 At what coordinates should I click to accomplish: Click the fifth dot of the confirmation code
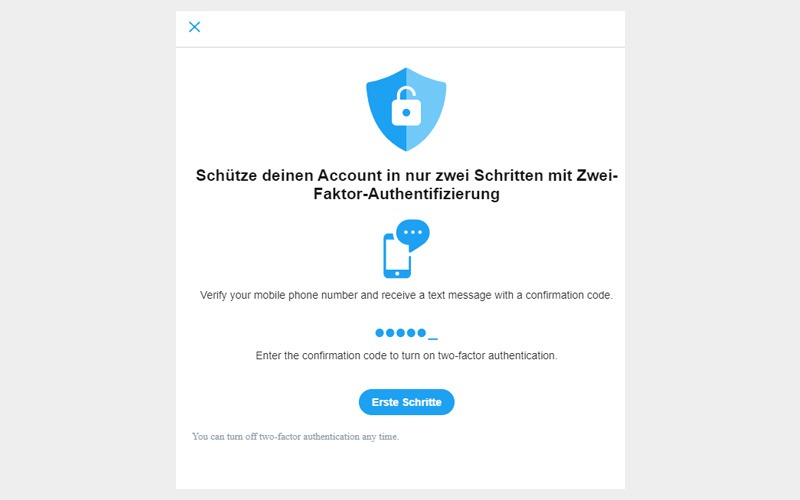pyautogui.click(x=421, y=333)
